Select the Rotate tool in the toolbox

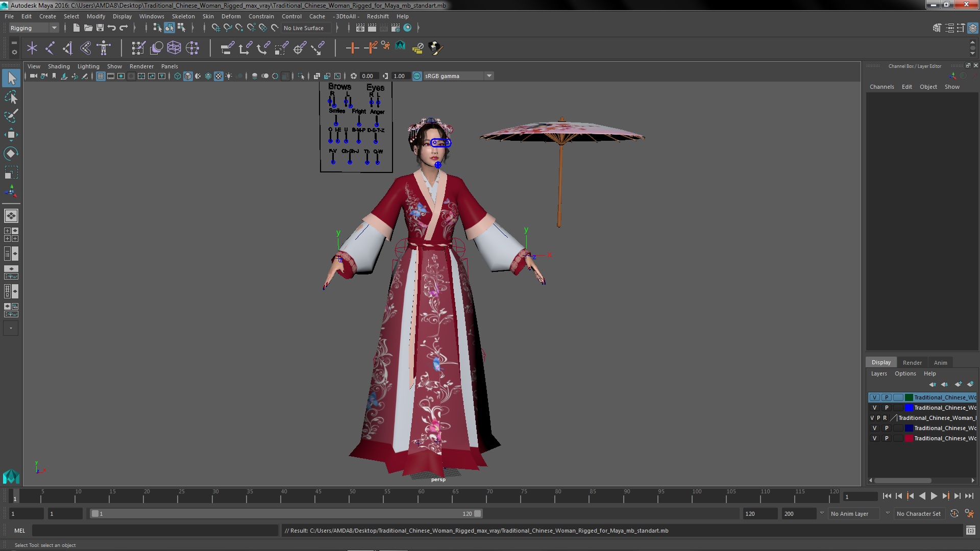(x=11, y=154)
